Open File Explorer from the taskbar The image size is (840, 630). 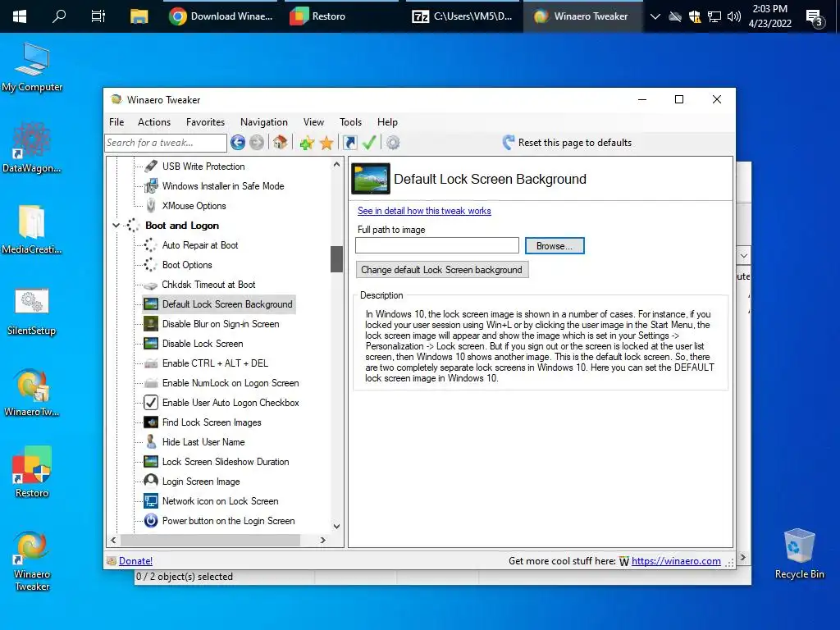[139, 16]
